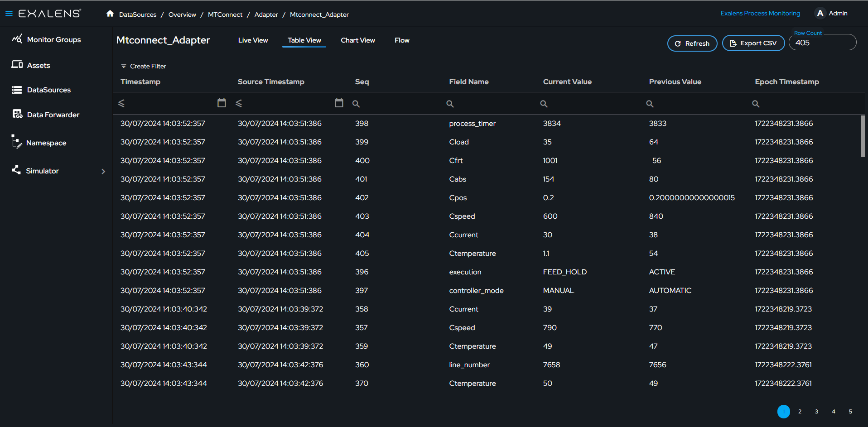Select the controller_mode cell
Screen dimensions: 868x427
coord(476,290)
